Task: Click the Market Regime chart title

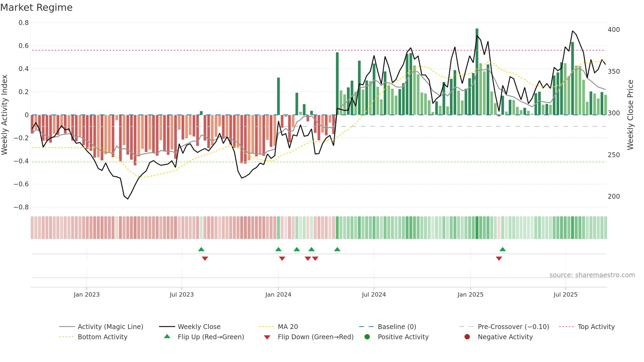Action: pyautogui.click(x=36, y=8)
